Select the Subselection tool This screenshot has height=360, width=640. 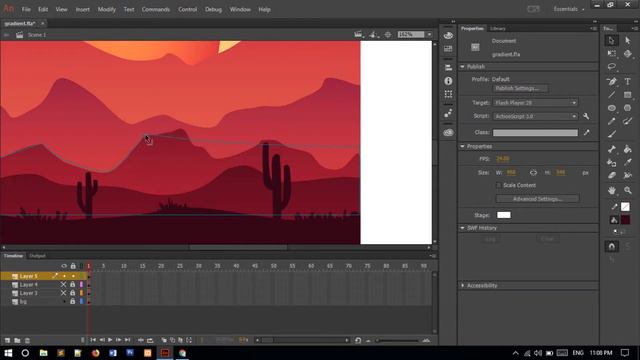(x=628, y=40)
